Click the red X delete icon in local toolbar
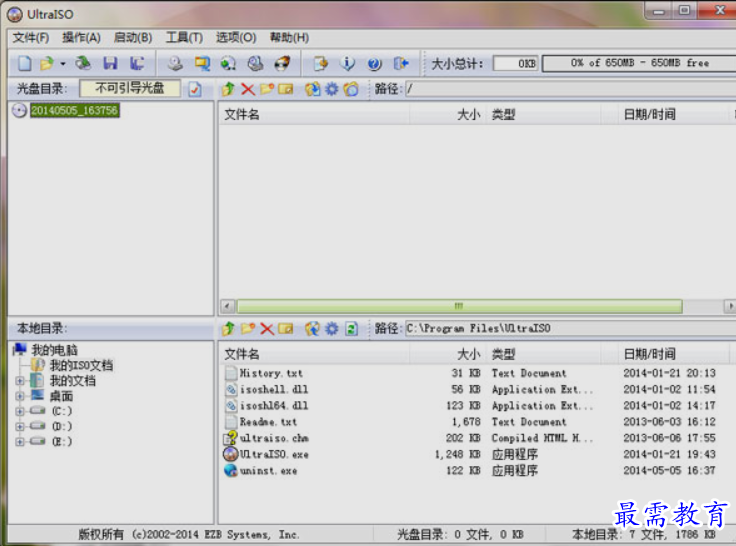The image size is (736, 546). (x=267, y=329)
